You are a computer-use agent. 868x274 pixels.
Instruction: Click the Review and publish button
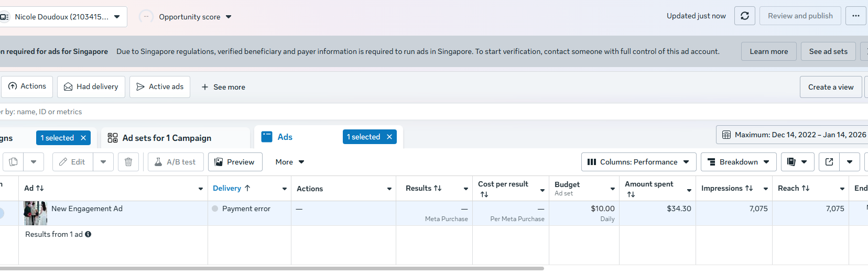pos(800,16)
